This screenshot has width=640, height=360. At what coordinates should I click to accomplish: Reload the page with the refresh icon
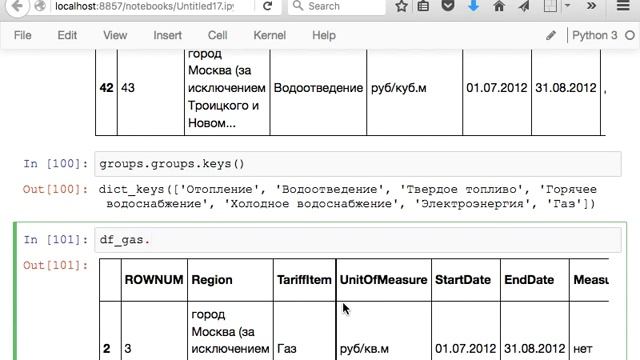click(267, 6)
